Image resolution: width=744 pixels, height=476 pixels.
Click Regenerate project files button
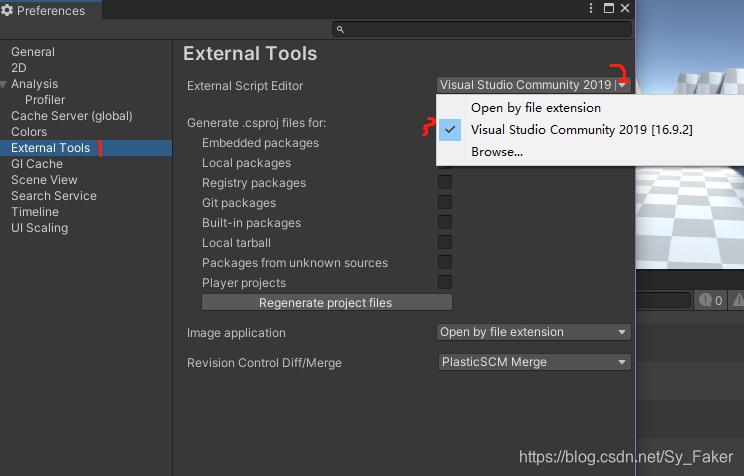tap(326, 302)
